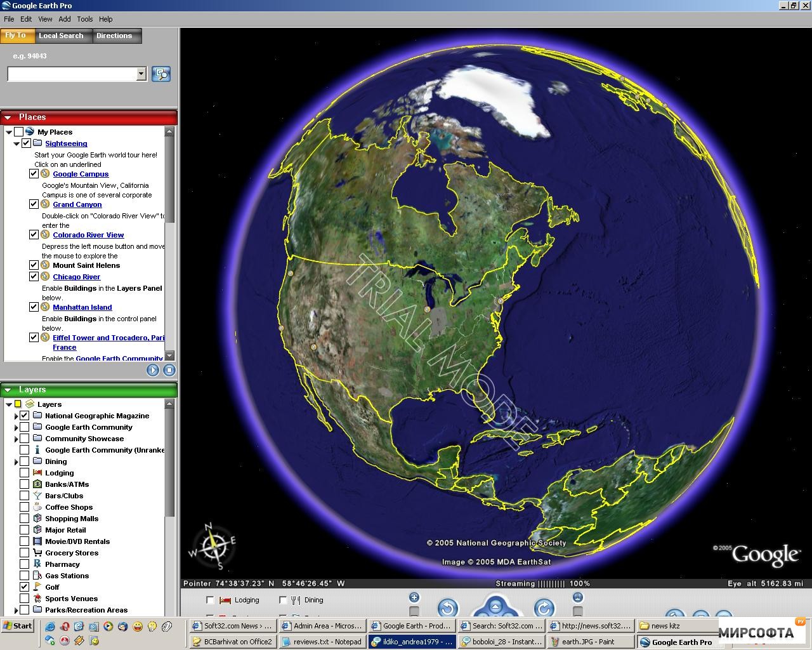Toggle the Manhattan Island checkbox

(34, 307)
